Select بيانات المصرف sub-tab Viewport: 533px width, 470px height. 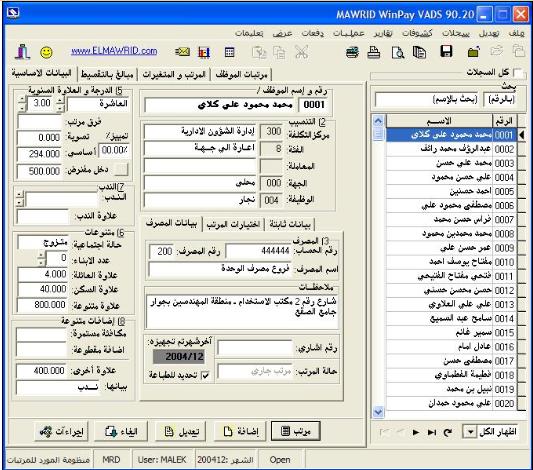pos(171,223)
